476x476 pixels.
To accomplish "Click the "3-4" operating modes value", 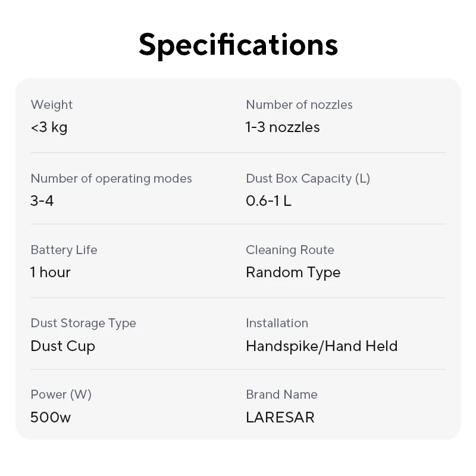I will point(42,201).
